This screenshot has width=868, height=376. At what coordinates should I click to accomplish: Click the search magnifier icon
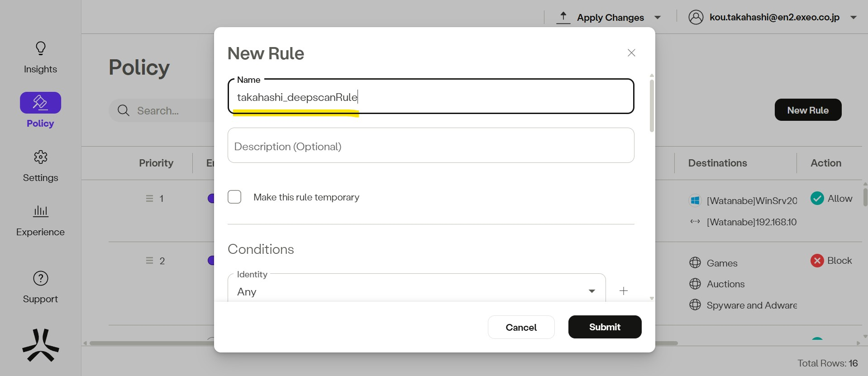coord(123,110)
